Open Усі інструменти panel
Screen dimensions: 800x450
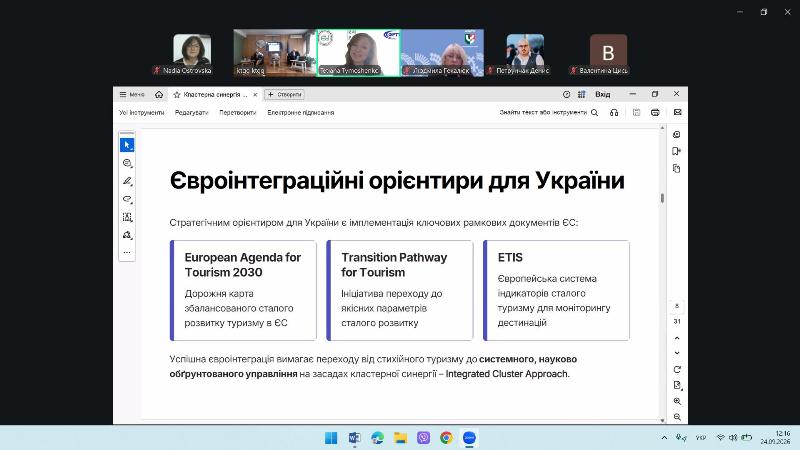(141, 112)
